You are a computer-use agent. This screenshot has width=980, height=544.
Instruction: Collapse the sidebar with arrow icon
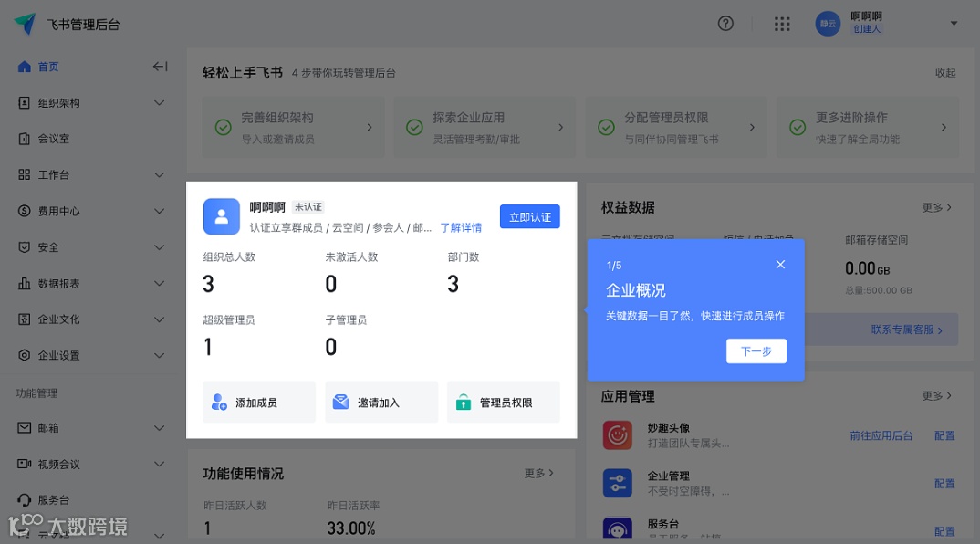(x=160, y=67)
